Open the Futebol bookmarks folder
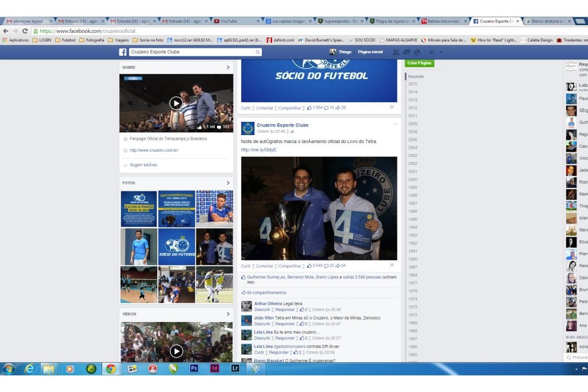 point(65,40)
